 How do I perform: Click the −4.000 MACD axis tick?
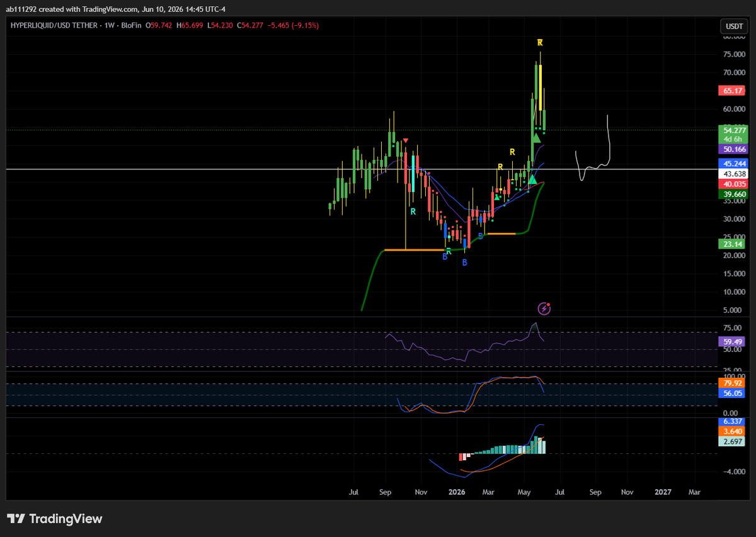(735, 472)
